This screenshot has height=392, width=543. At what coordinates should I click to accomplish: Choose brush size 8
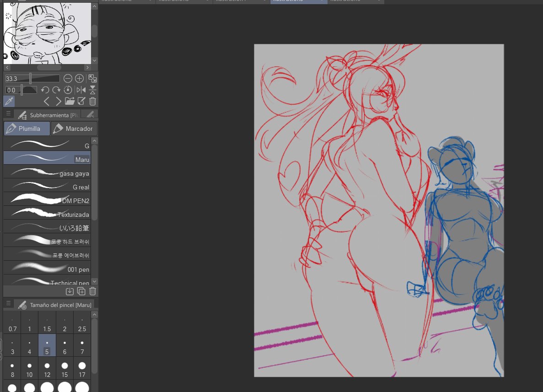point(12,368)
